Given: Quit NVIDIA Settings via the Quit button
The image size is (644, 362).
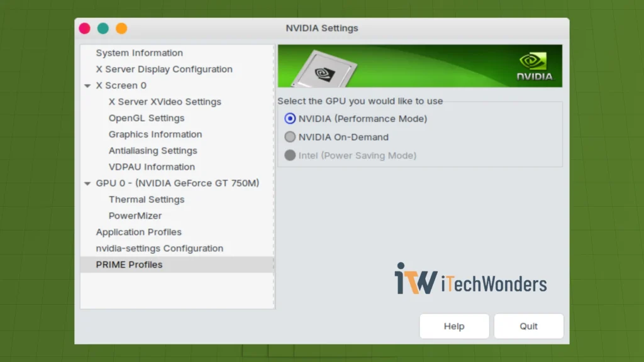Looking at the screenshot, I should click(528, 326).
